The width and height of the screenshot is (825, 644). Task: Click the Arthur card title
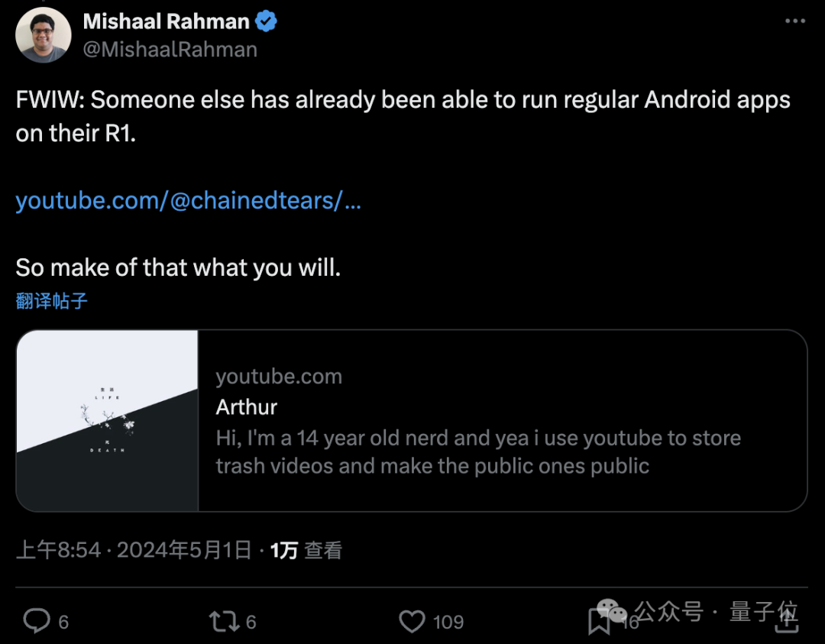click(246, 406)
